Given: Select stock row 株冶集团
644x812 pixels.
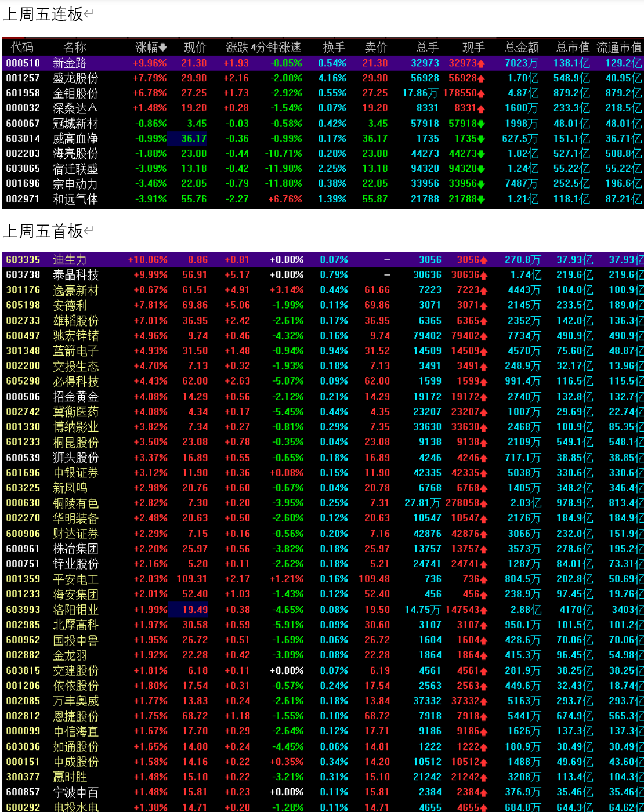Looking at the screenshot, I should tap(323, 549).
